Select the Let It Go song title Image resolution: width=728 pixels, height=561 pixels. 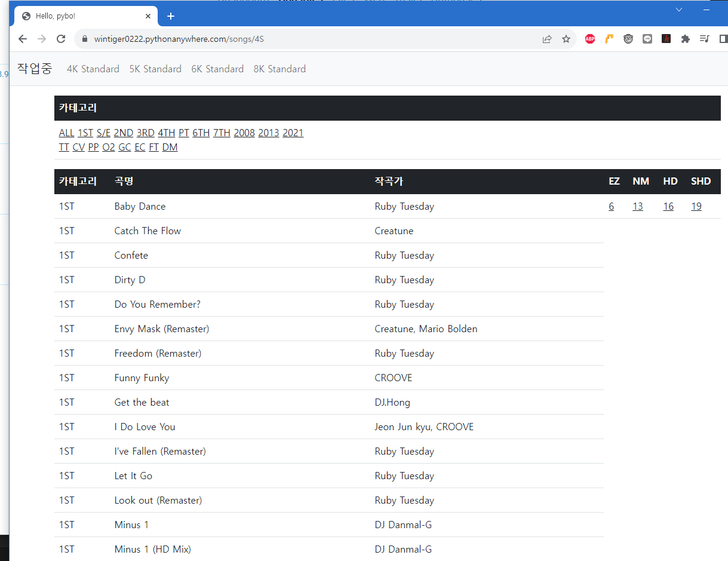click(133, 476)
